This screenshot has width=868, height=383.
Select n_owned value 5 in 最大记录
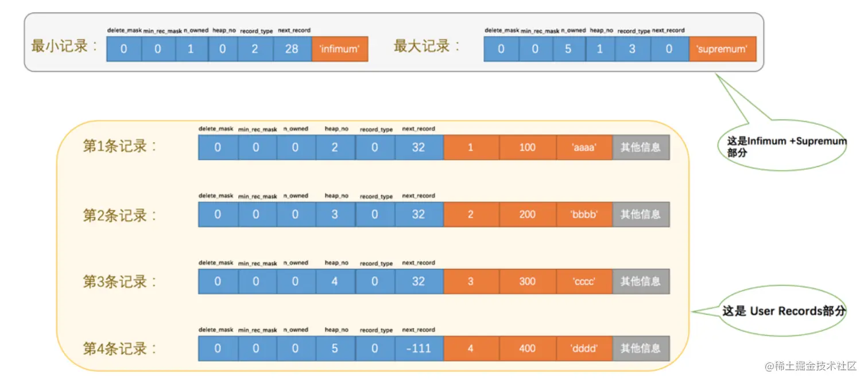pos(568,49)
